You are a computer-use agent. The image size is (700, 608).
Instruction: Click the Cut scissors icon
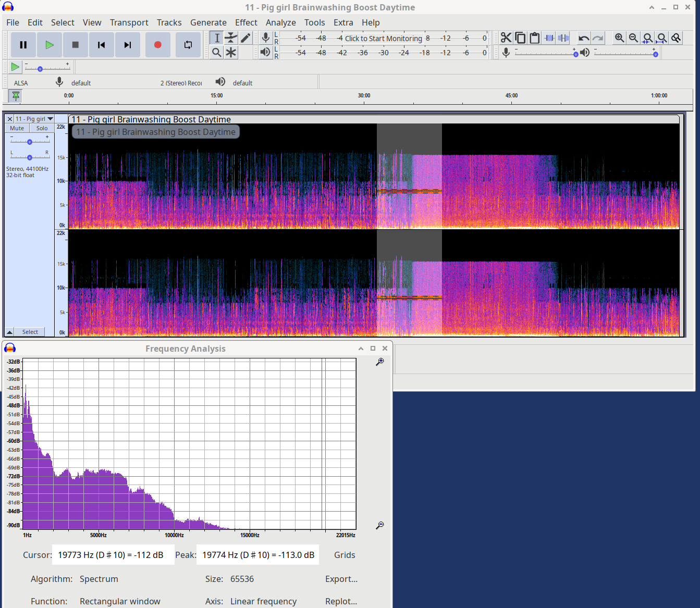tap(506, 38)
